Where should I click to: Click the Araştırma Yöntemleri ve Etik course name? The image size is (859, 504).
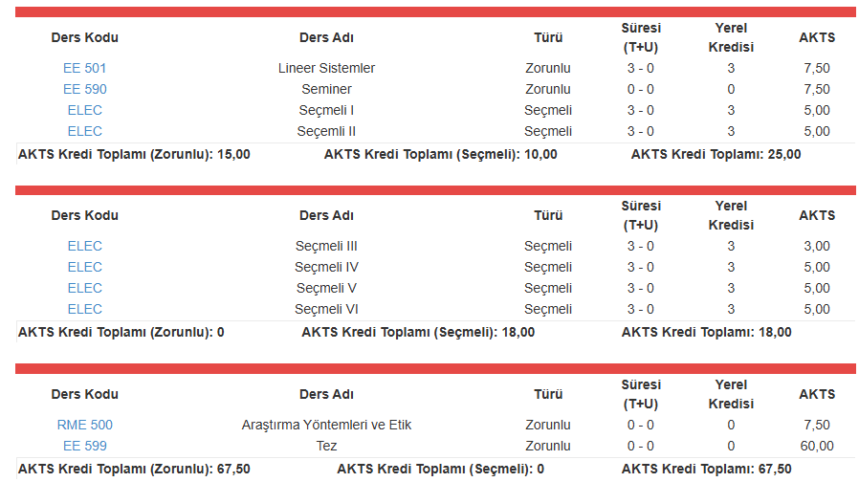coord(326,425)
